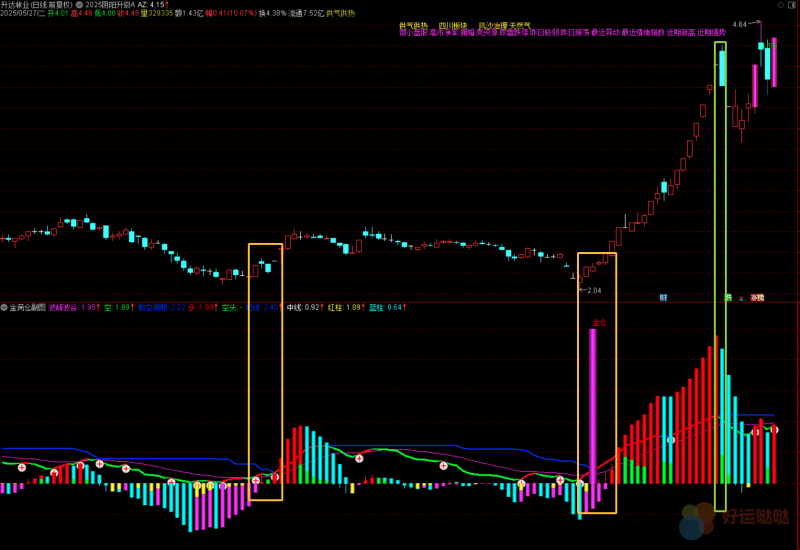This screenshot has width=800, height=550.
Task: Open the indicator dropdown beside 全满仓副图
Action: [x=4, y=308]
